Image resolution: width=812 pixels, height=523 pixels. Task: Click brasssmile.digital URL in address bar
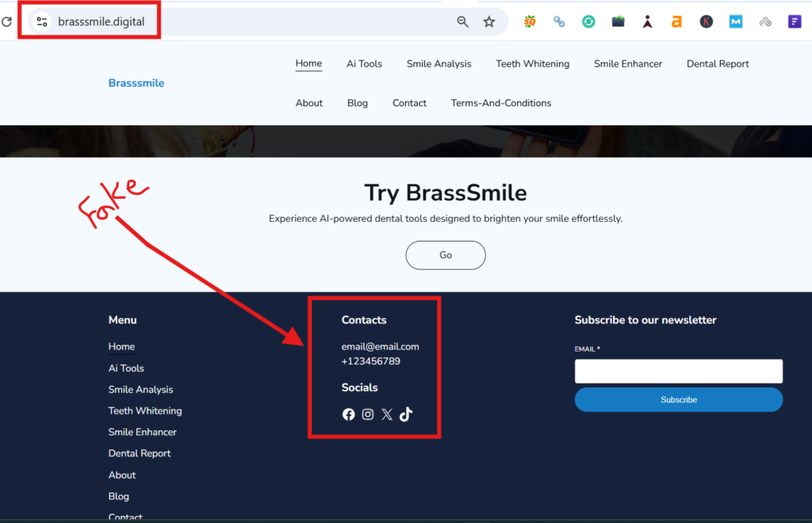pos(101,21)
